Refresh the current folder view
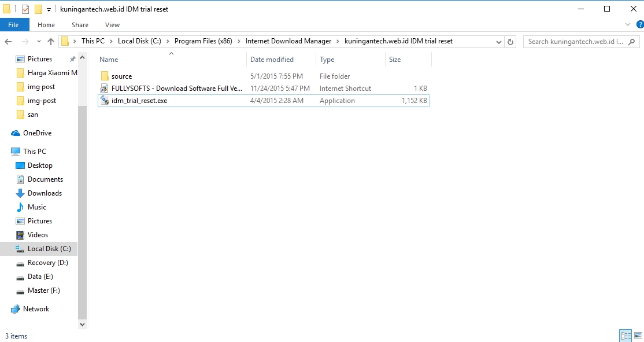This screenshot has height=342, width=644. 510,42
